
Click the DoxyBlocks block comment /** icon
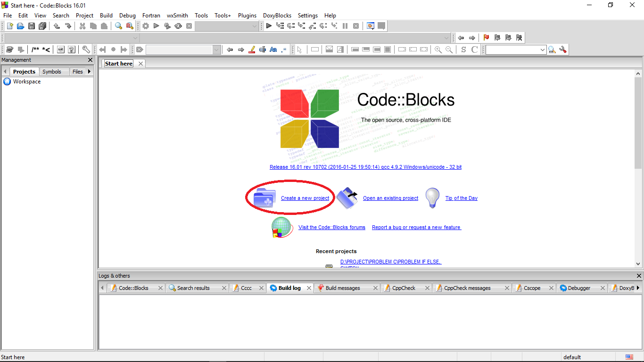coord(35,49)
